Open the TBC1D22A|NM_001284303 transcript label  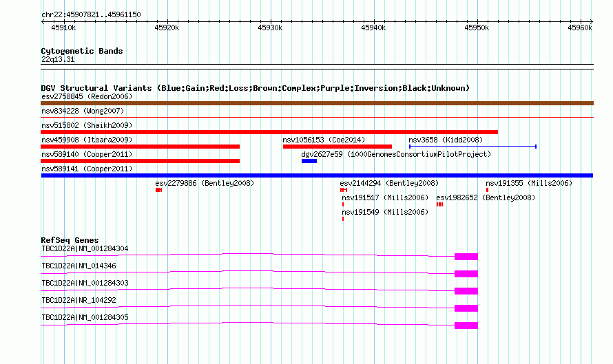point(85,283)
